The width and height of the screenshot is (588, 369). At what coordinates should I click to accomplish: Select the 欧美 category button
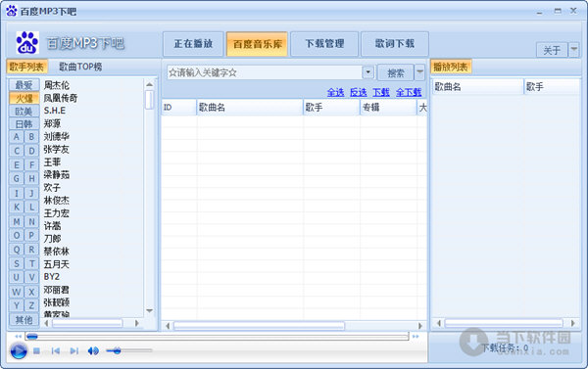[24, 112]
